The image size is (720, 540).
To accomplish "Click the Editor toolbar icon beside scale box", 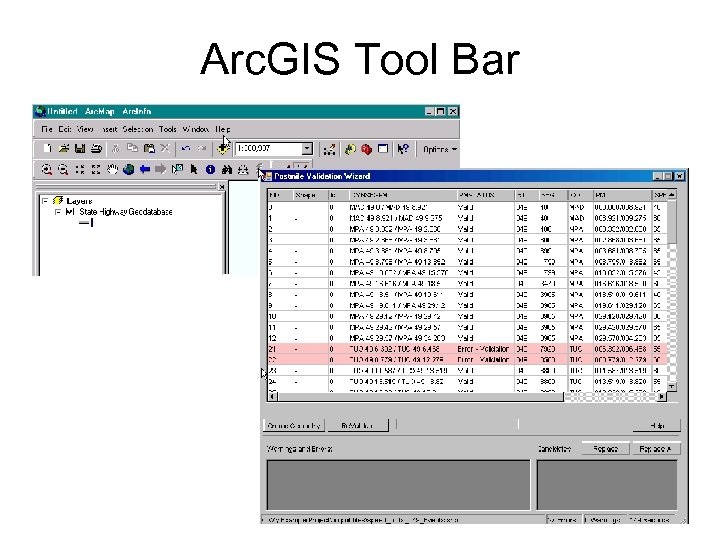I will (329, 150).
